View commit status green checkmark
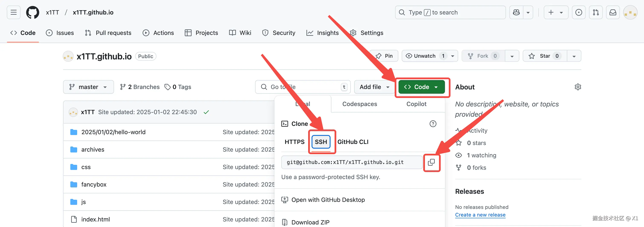The width and height of the screenshot is (644, 227). coord(206,112)
